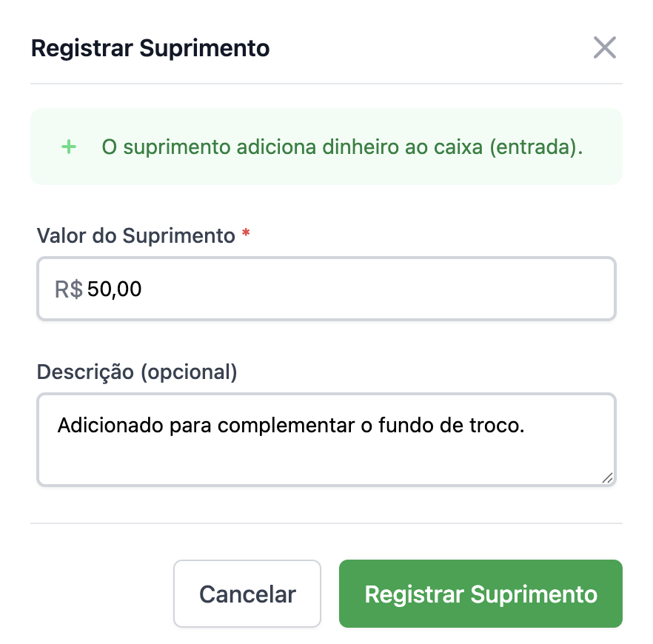The image size is (653, 644).
Task: Click the Registrar Suprimento dialog title
Action: (x=150, y=49)
